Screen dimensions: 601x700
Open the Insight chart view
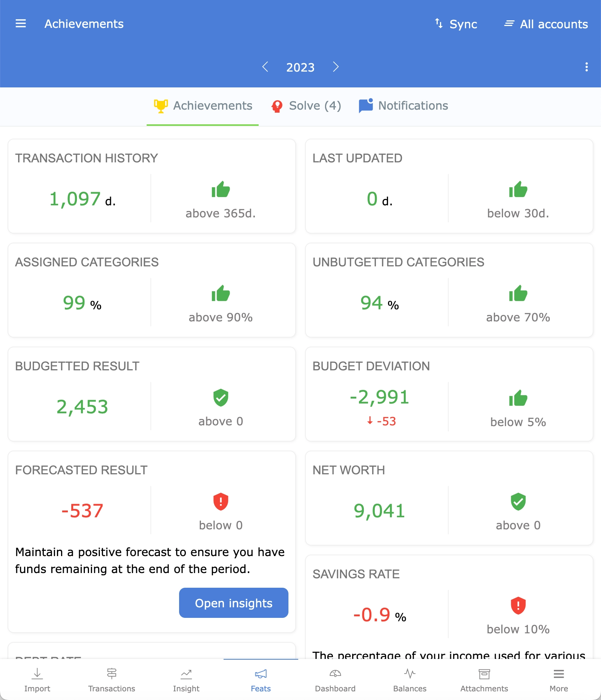[186, 680]
